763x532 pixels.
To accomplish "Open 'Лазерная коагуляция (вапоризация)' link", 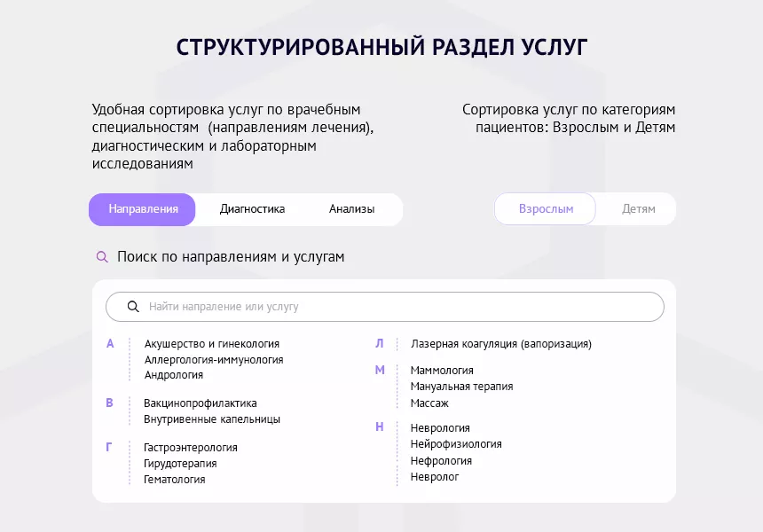I will pyautogui.click(x=501, y=344).
